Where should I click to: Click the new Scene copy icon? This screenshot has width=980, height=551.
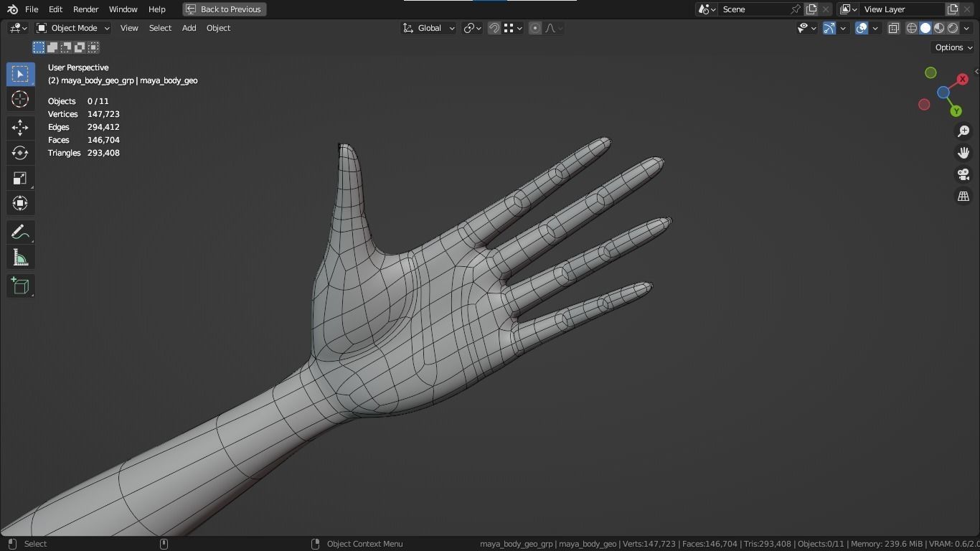(811, 9)
